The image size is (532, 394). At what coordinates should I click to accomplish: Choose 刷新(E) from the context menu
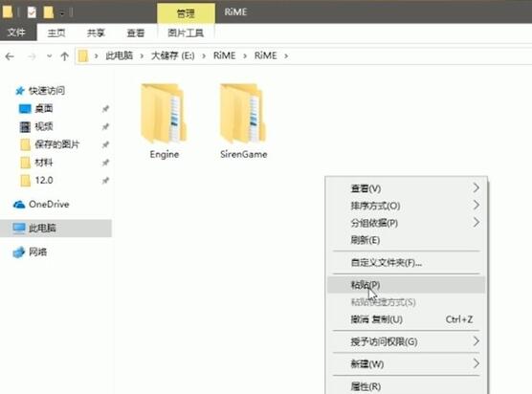pyautogui.click(x=406, y=240)
